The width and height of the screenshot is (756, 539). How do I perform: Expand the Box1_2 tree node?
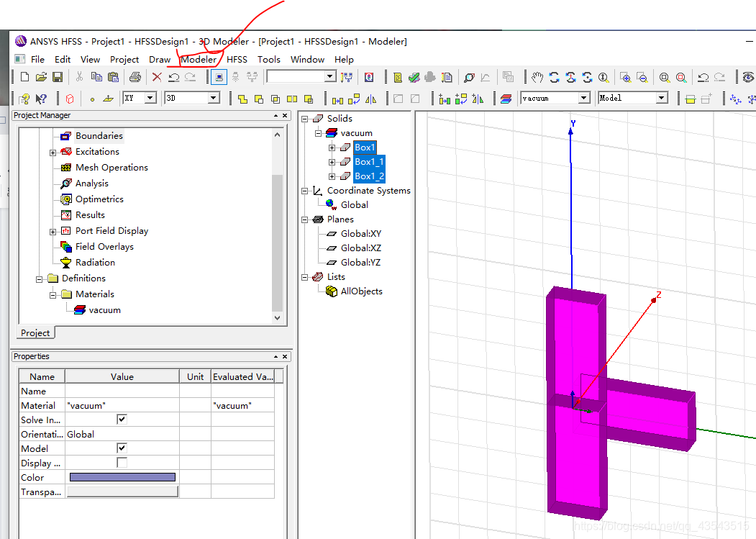click(332, 176)
